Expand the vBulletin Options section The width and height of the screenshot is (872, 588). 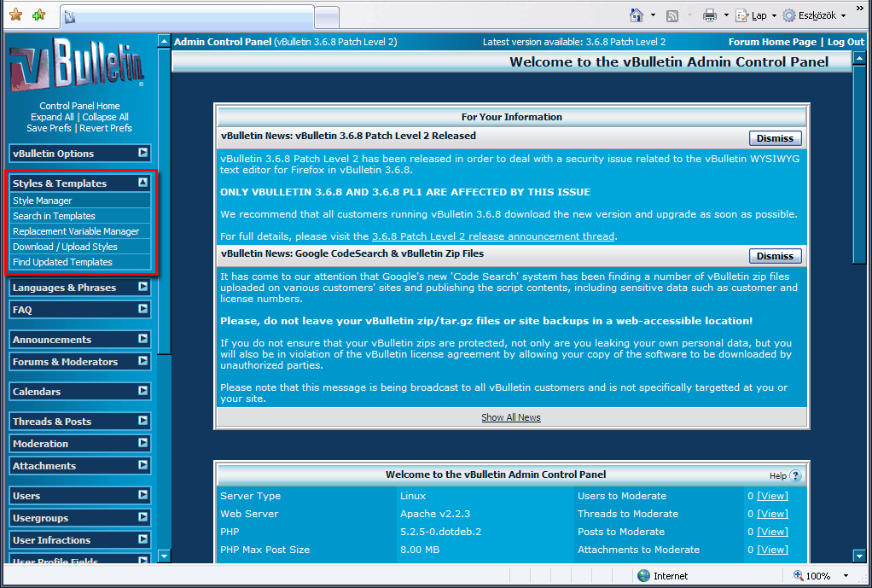(142, 154)
